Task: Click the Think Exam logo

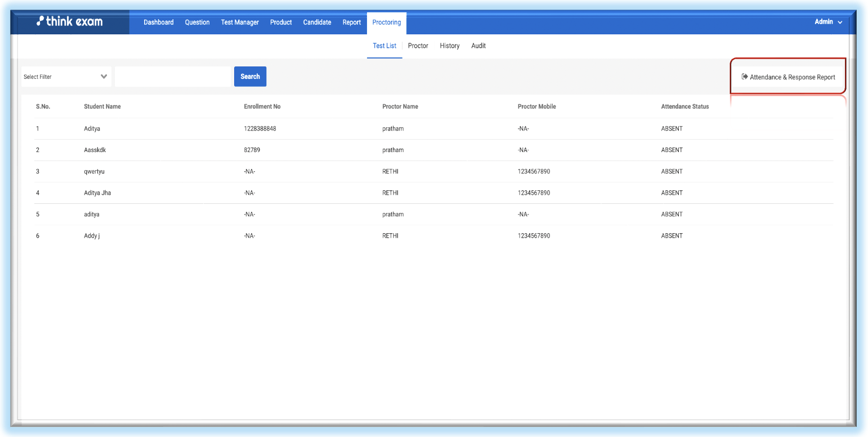Action: 69,22
